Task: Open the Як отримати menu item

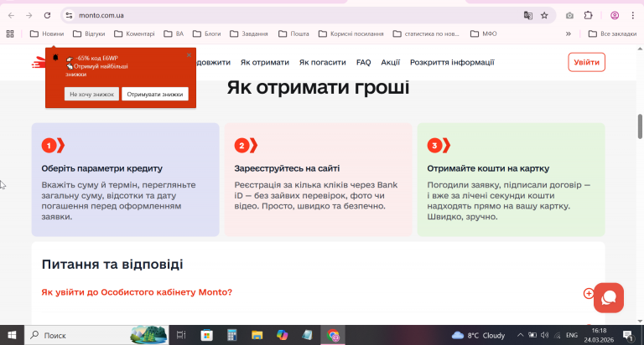Action: pos(265,62)
